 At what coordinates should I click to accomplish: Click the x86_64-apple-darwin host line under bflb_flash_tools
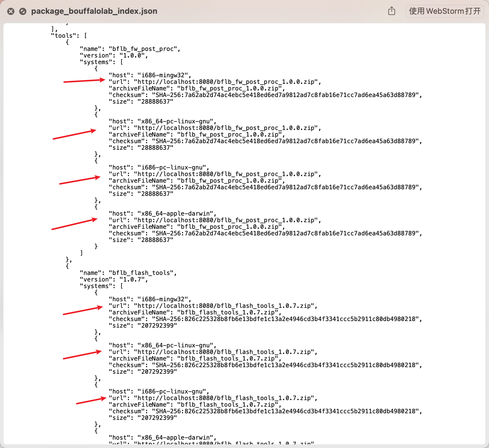click(162, 438)
